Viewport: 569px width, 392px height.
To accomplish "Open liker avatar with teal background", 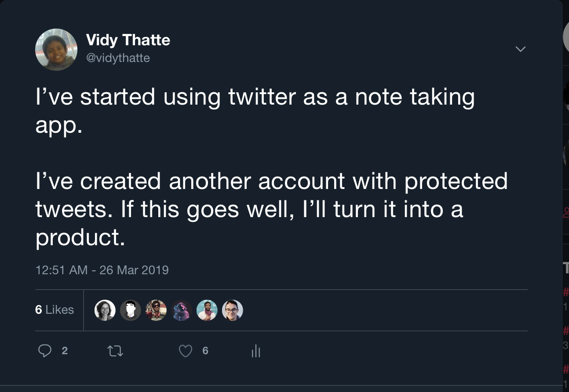I will click(x=207, y=310).
